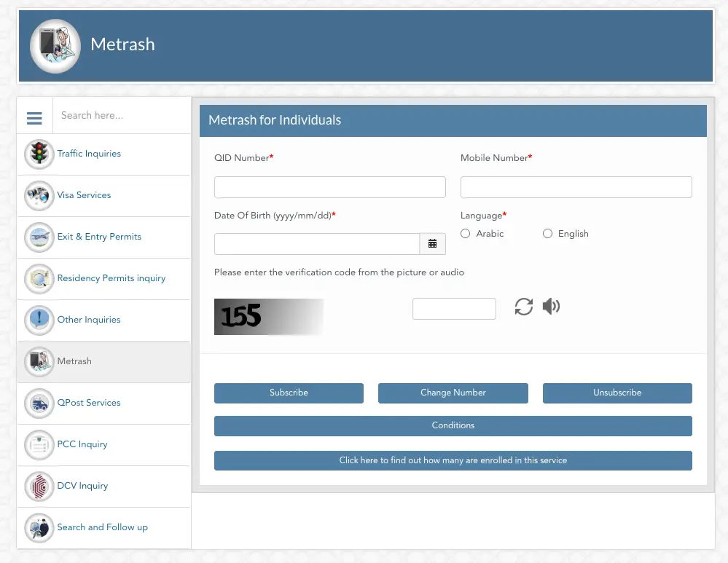This screenshot has width=728, height=563.
Task: Play the audio verification code
Action: point(551,307)
